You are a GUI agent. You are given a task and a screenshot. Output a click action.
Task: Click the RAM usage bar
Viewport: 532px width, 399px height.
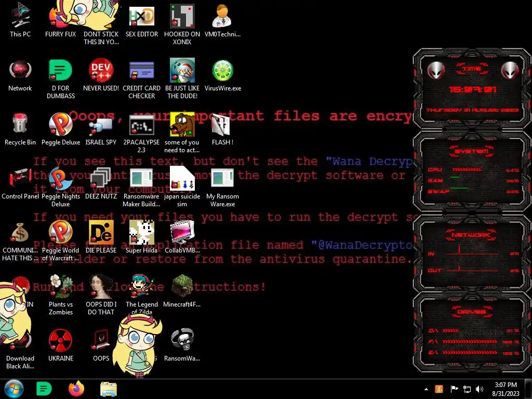(x=455, y=178)
